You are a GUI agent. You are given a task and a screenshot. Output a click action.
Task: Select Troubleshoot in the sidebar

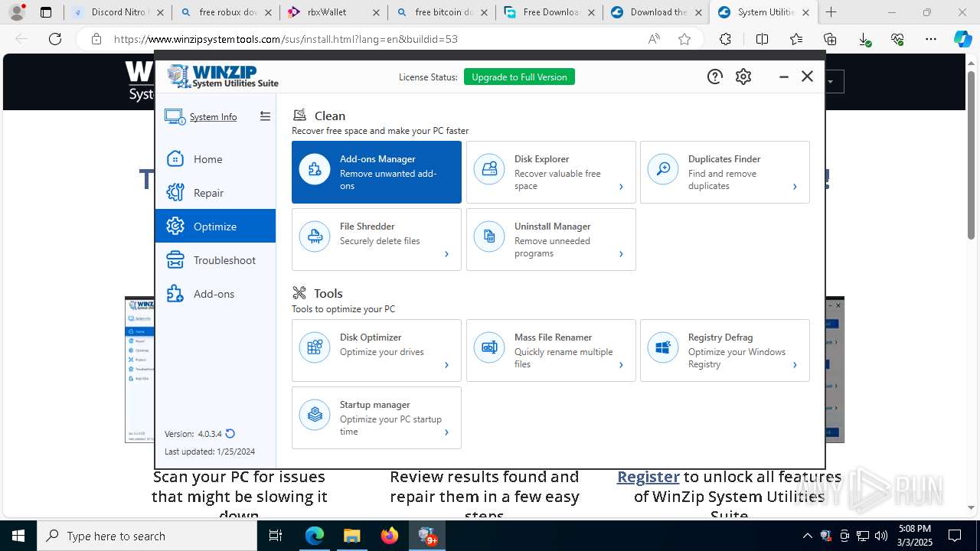click(x=215, y=260)
